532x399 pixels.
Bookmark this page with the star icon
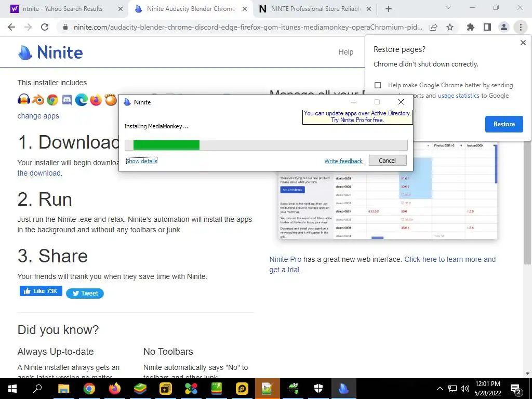tap(450, 27)
